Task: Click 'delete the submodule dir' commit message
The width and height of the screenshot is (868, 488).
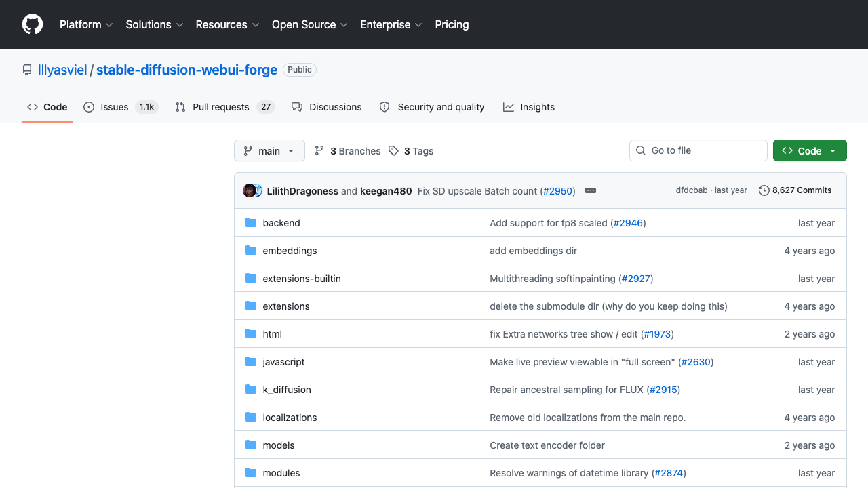Action: tap(608, 306)
